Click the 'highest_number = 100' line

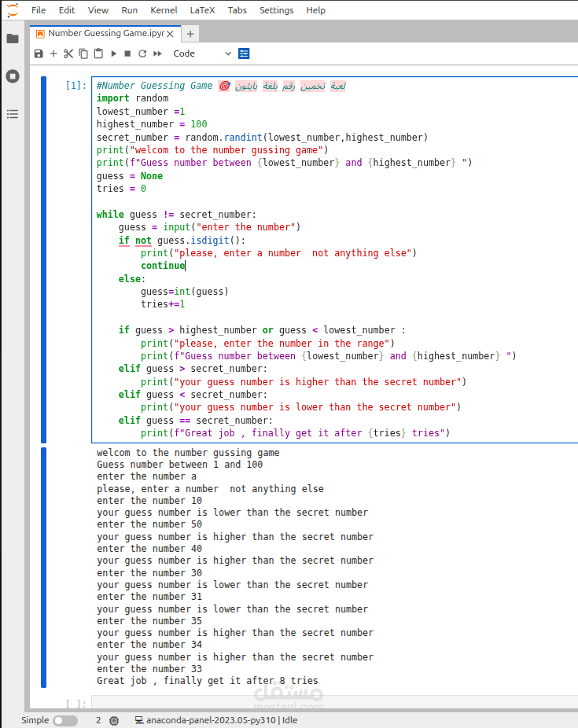[152, 124]
